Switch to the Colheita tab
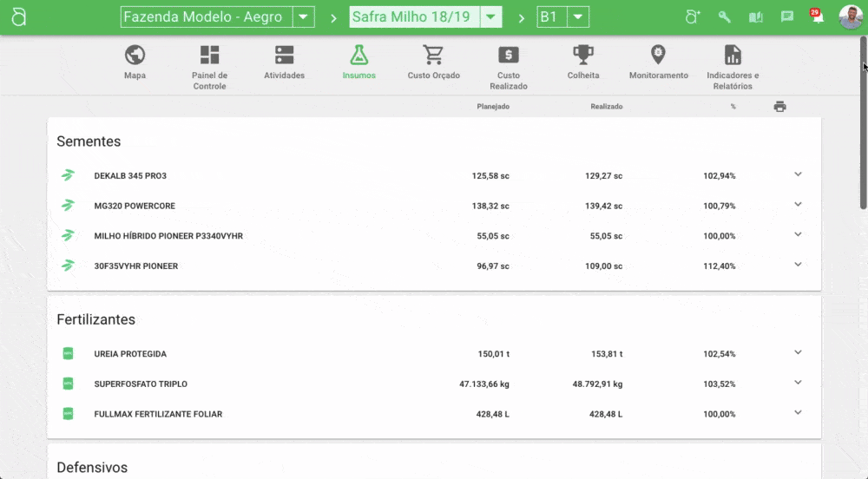The image size is (868, 479). tap(582, 56)
